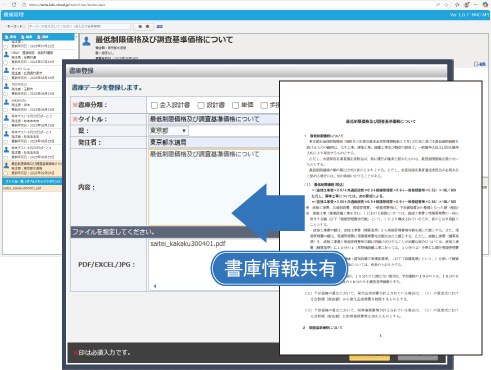This screenshot has width=491, height=370.
Task: Select saitei_kakaku300401.pdf in the dialog file box
Action: point(188,244)
